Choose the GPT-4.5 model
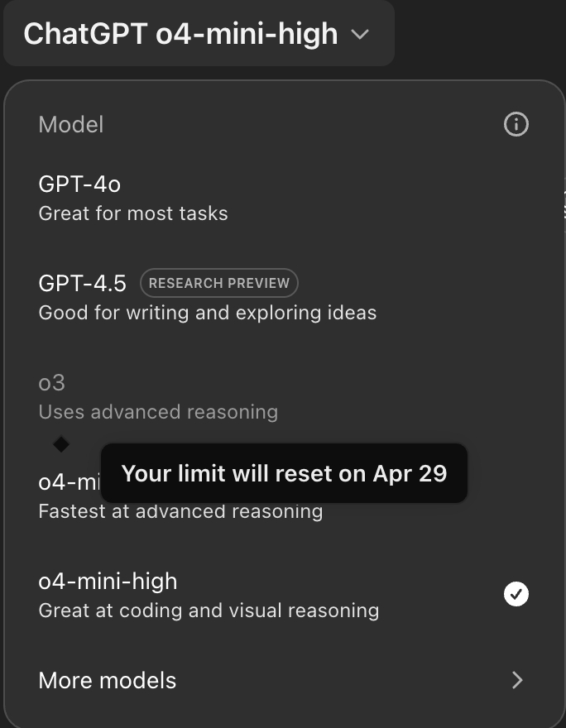The image size is (566, 728). (83, 284)
